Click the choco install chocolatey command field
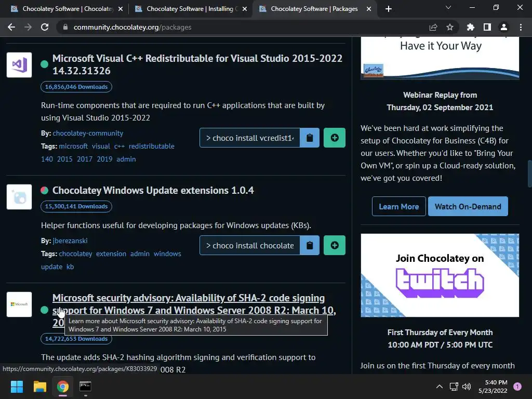The width and height of the screenshot is (532, 399). 250,245
